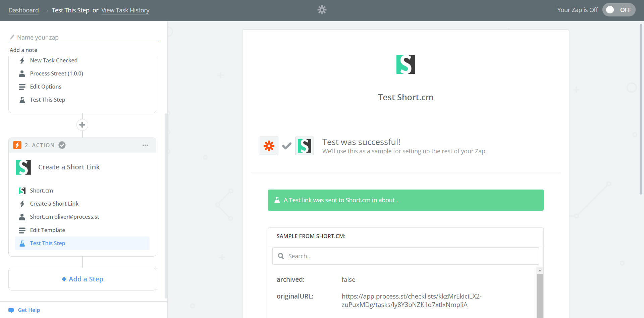Viewport: 644px width, 318px height.
Task: Select Edit Template in the Short.cm step
Action: (48, 230)
